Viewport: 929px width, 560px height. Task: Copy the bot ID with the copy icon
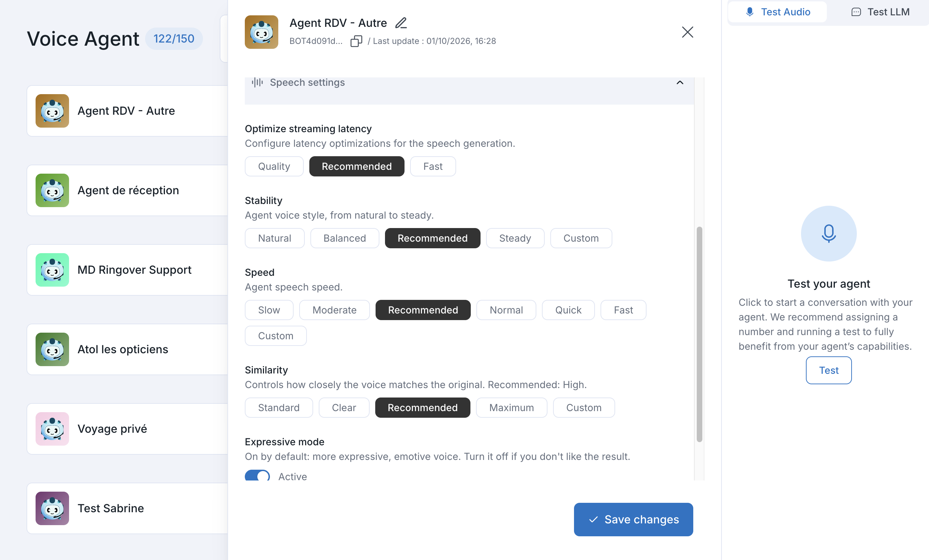pos(356,41)
